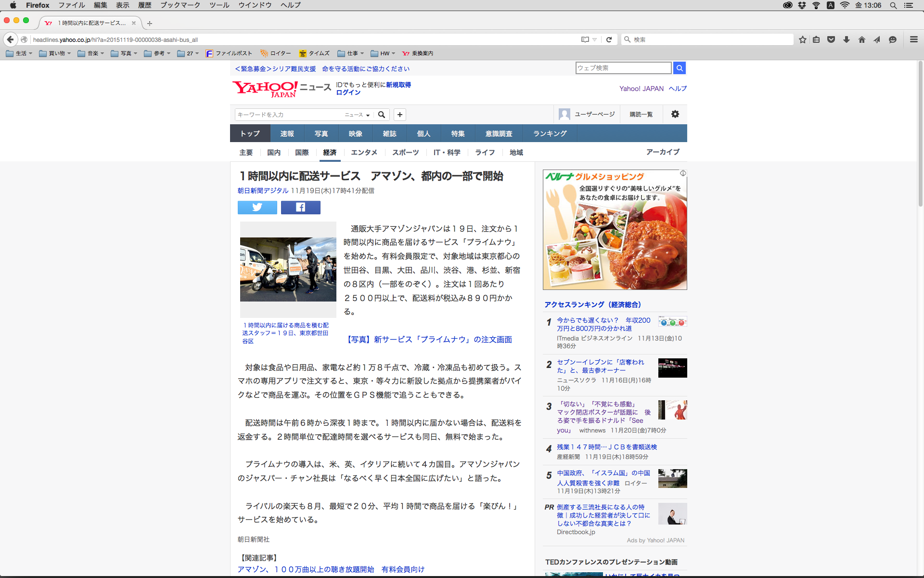Viewport: 924px width, 578px height.
Task: Expand the 生活 bookmarks folder
Action: [x=19, y=53]
